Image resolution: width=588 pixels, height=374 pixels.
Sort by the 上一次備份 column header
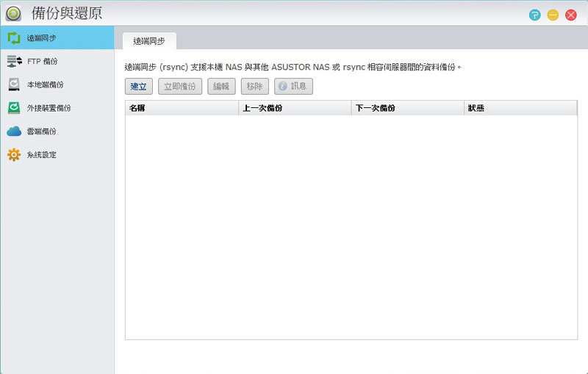295,108
